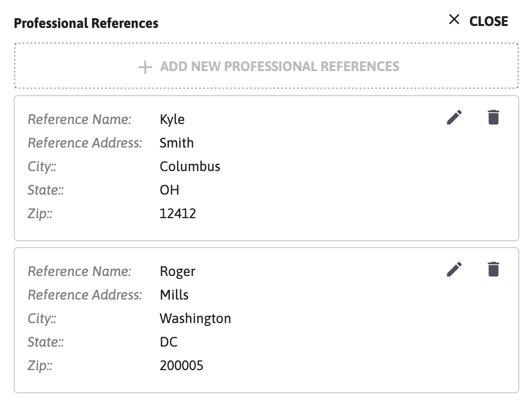532x404 pixels.
Task: Edit Roger's reference with pencil icon
Action: [454, 270]
